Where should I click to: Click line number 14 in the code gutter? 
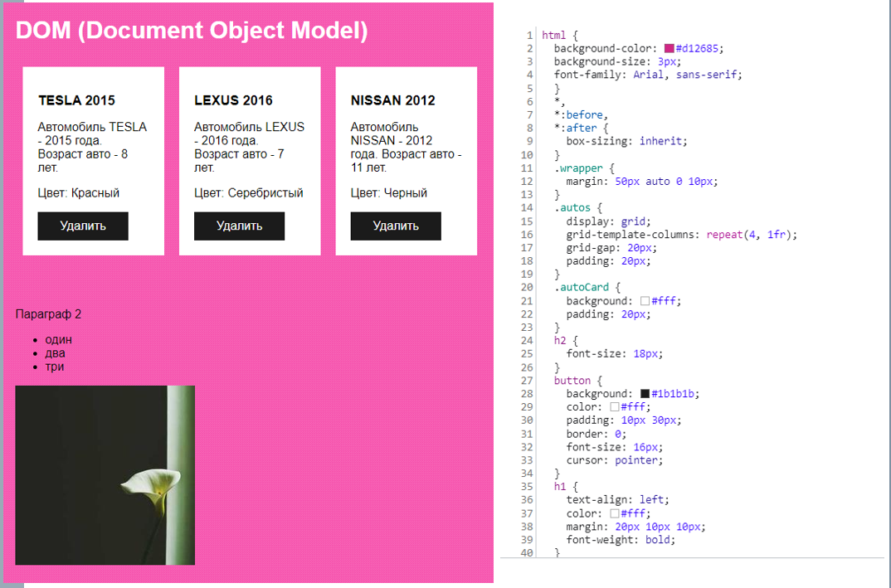pyautogui.click(x=528, y=208)
